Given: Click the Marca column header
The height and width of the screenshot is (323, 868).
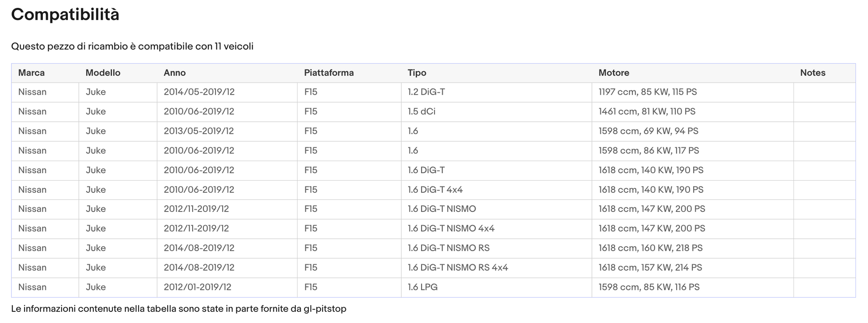Looking at the screenshot, I should [31, 73].
